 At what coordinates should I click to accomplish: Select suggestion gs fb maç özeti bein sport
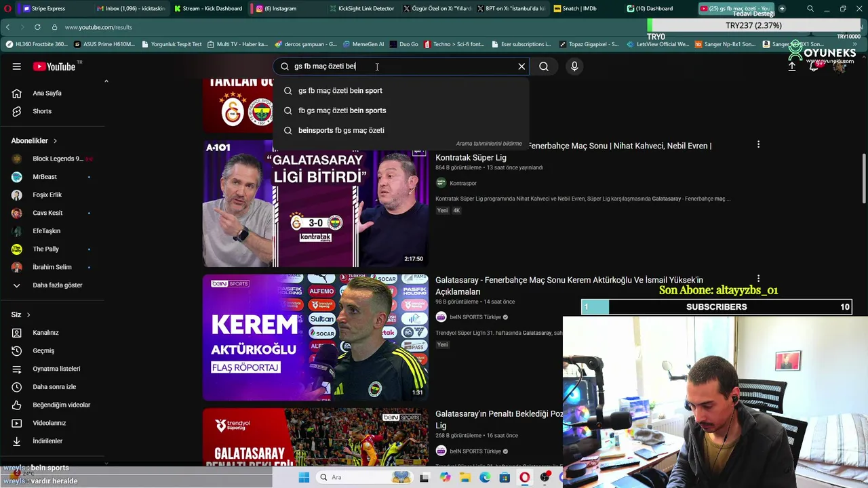click(400, 91)
